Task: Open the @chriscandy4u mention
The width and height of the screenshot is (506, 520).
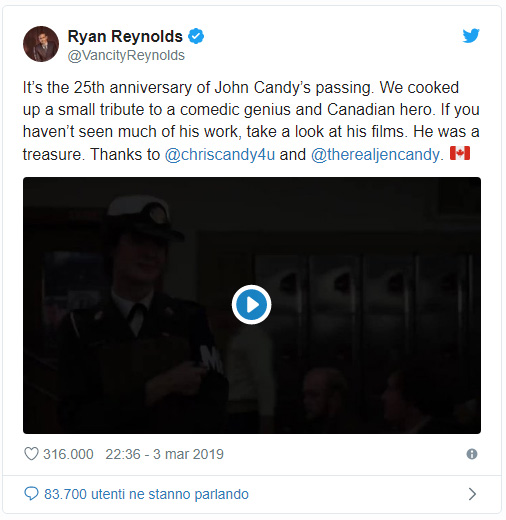Action: tap(220, 154)
